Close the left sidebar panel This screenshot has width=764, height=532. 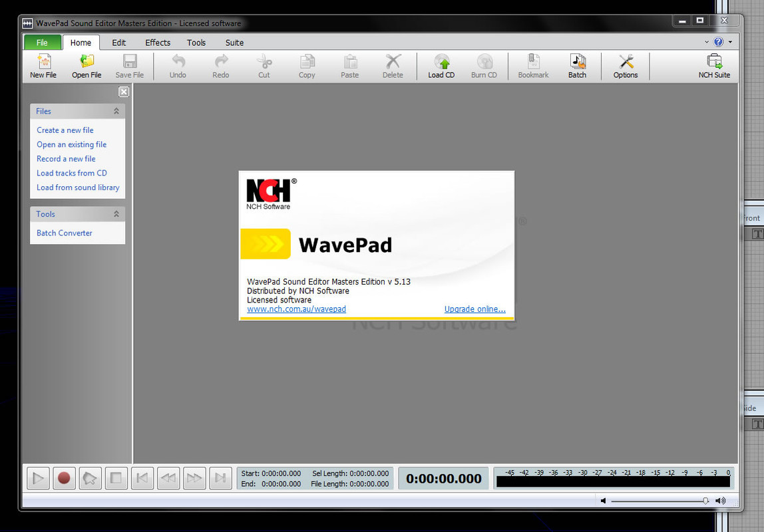[x=124, y=92]
